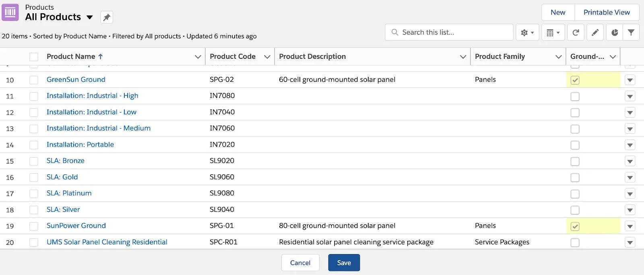Uncheck Ground checkbox for SunPower Ground
The height and width of the screenshot is (275, 644).
pyautogui.click(x=575, y=226)
